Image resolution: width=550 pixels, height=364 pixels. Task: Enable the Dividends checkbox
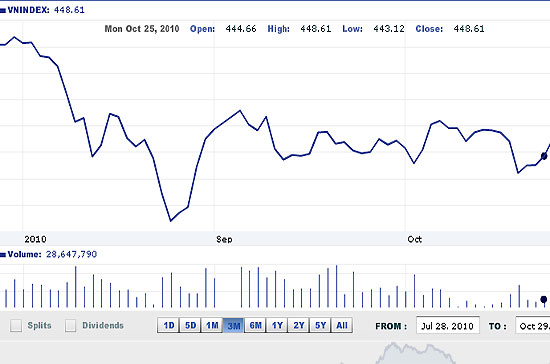click(71, 325)
